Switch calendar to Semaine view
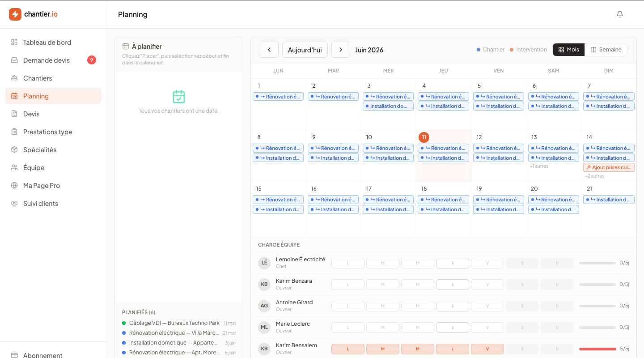This screenshot has width=644, height=358. (x=606, y=50)
